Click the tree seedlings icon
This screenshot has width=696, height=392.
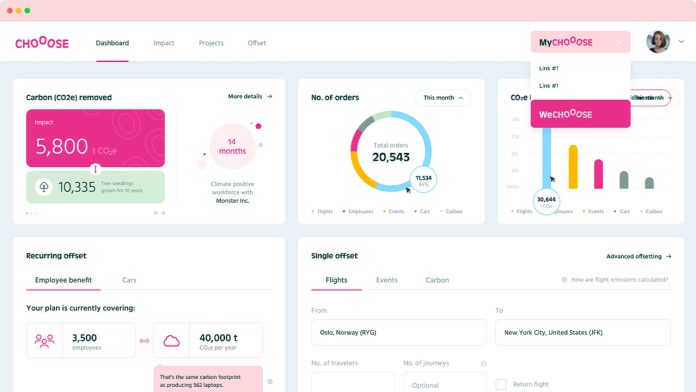44,186
